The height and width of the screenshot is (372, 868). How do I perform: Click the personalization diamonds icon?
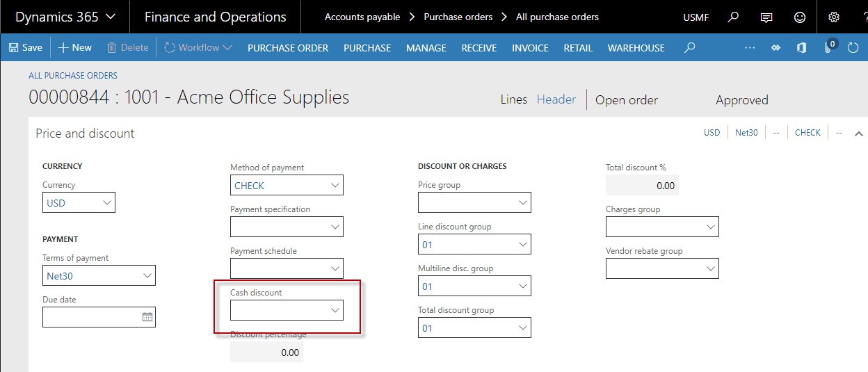(776, 47)
